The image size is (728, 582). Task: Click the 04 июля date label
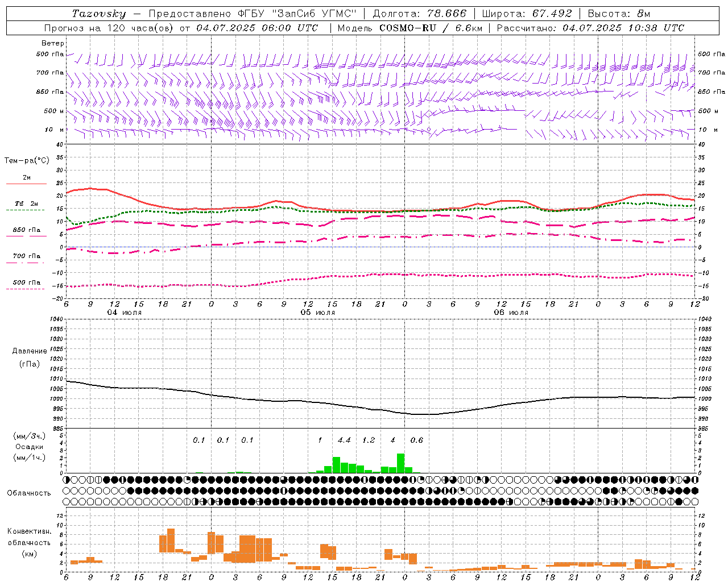coord(125,313)
